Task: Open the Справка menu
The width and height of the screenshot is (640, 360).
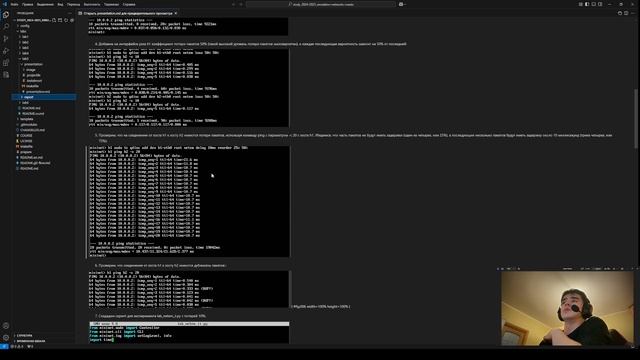Action: (129, 4)
